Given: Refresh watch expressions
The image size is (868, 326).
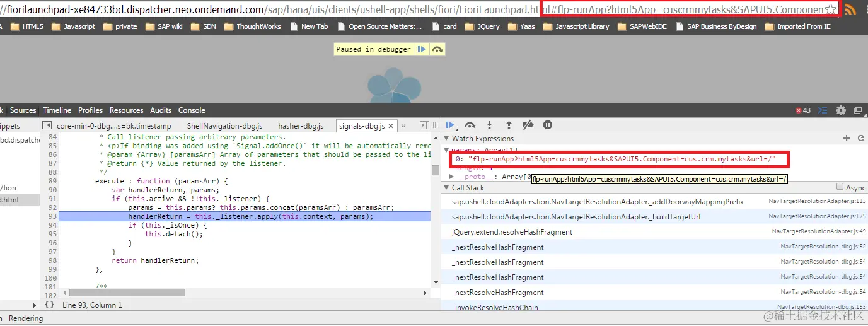Looking at the screenshot, I should (x=861, y=138).
